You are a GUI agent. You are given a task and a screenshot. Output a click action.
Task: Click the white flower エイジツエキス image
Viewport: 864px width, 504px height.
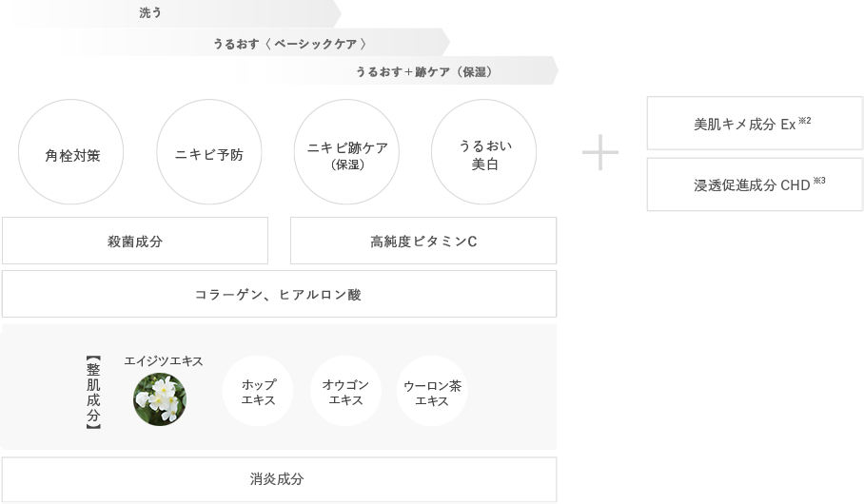160,399
